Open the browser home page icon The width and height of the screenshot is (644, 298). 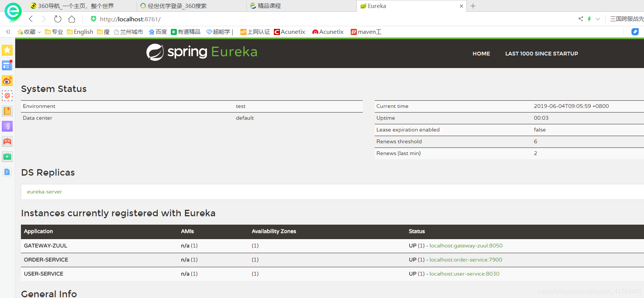tap(72, 19)
